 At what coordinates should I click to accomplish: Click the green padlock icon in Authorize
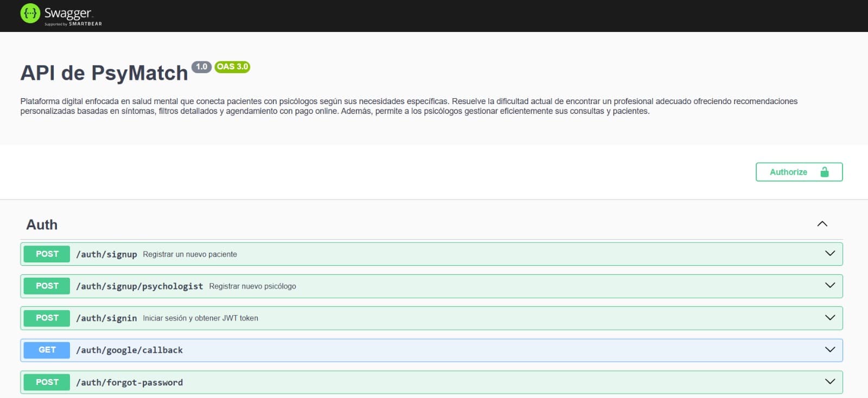coord(825,172)
